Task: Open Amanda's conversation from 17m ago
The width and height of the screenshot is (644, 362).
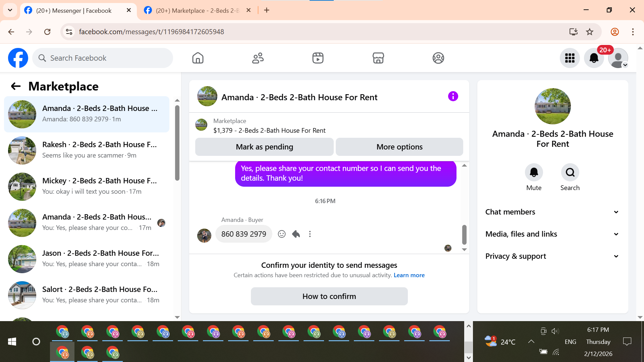Action: coord(87,223)
